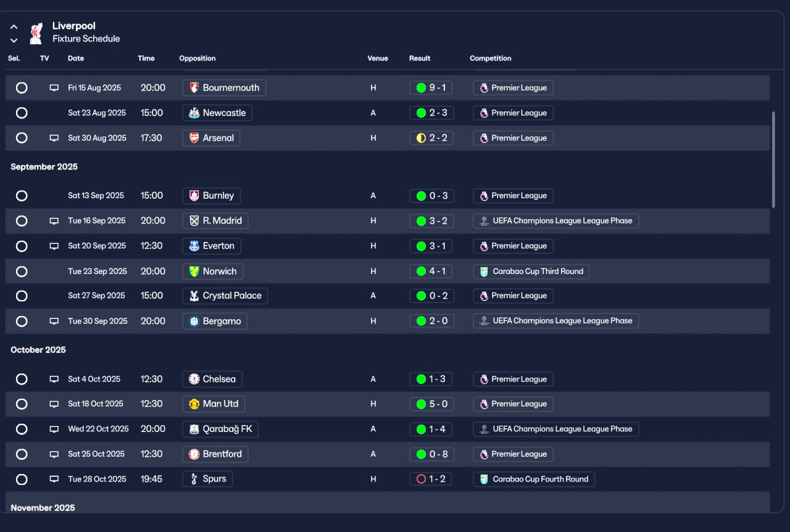
Task: Open the 9 - 1 result against Bournemouth
Action: [431, 88]
